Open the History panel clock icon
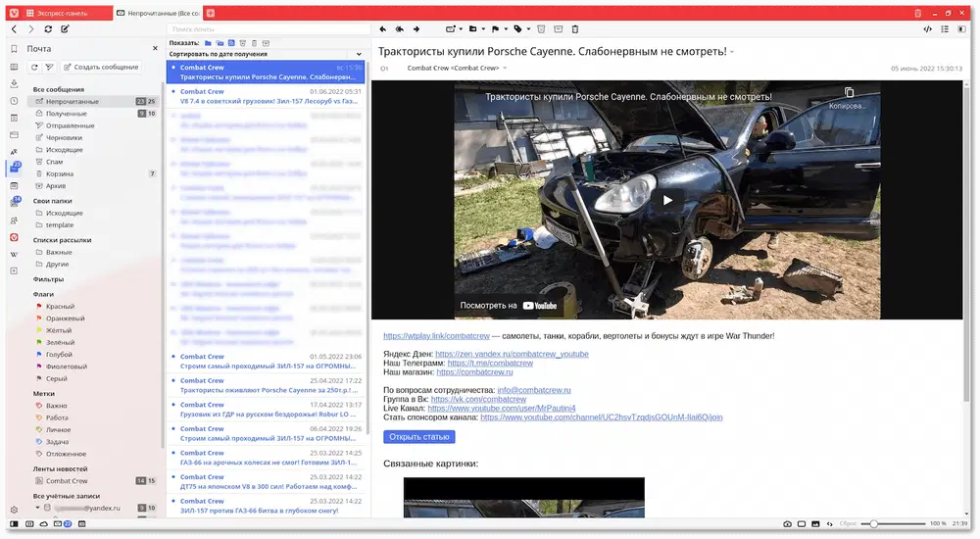This screenshot has width=980, height=539. pyautogui.click(x=14, y=101)
